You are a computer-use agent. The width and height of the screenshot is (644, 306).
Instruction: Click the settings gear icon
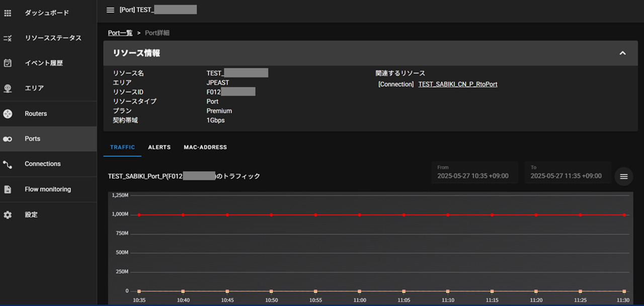tap(8, 215)
